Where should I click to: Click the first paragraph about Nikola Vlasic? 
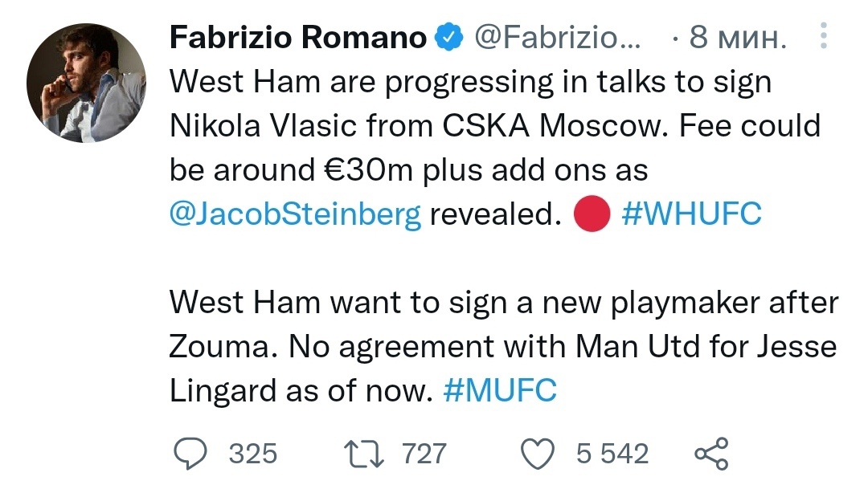tap(495, 149)
